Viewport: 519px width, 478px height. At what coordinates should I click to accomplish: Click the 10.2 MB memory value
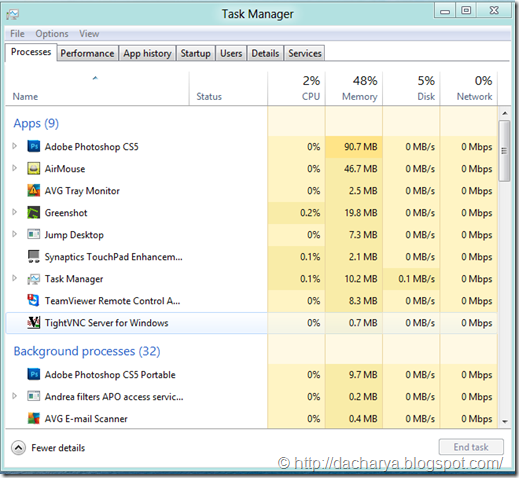(361, 279)
